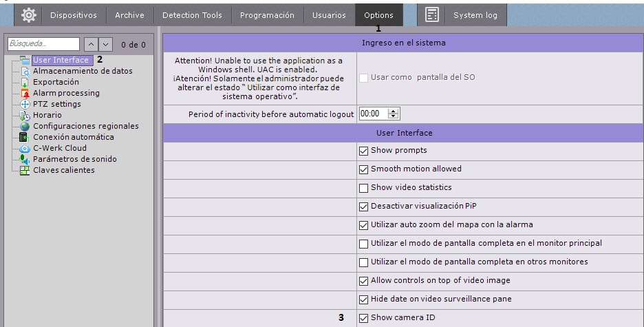This screenshot has height=327, width=644.
Task: Open Exportación settings icon in tree
Action: (x=25, y=82)
